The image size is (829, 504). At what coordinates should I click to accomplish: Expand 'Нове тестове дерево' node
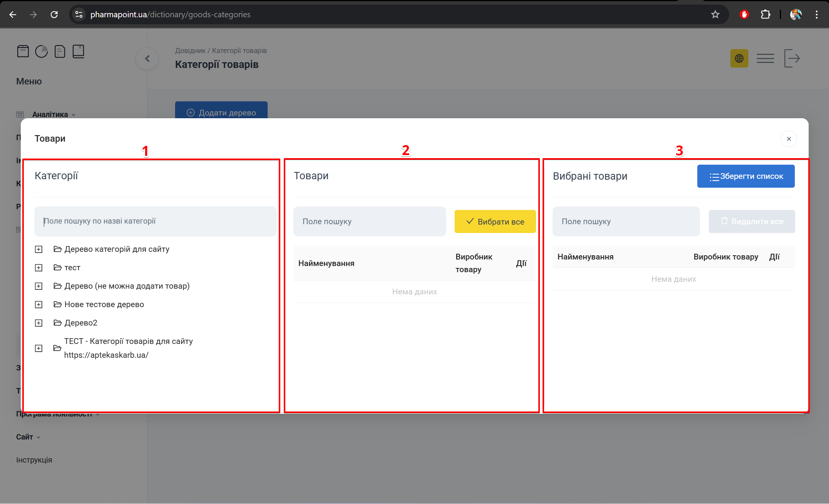point(39,305)
